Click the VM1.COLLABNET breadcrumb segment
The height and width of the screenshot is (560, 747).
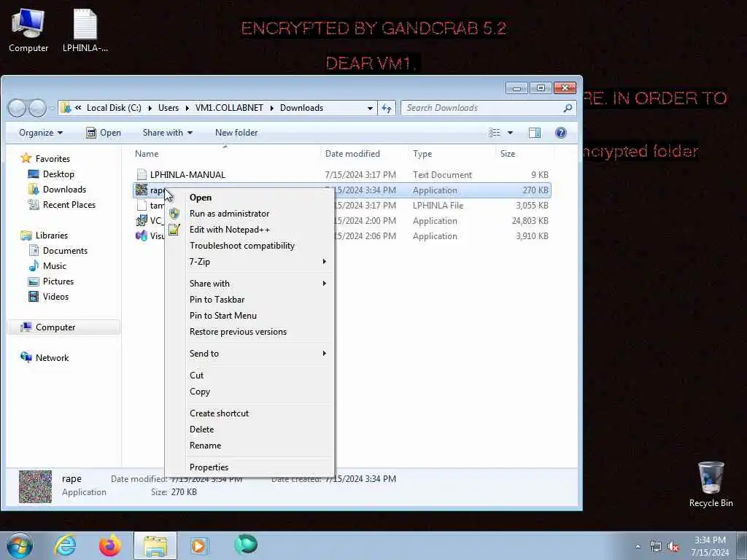click(229, 108)
